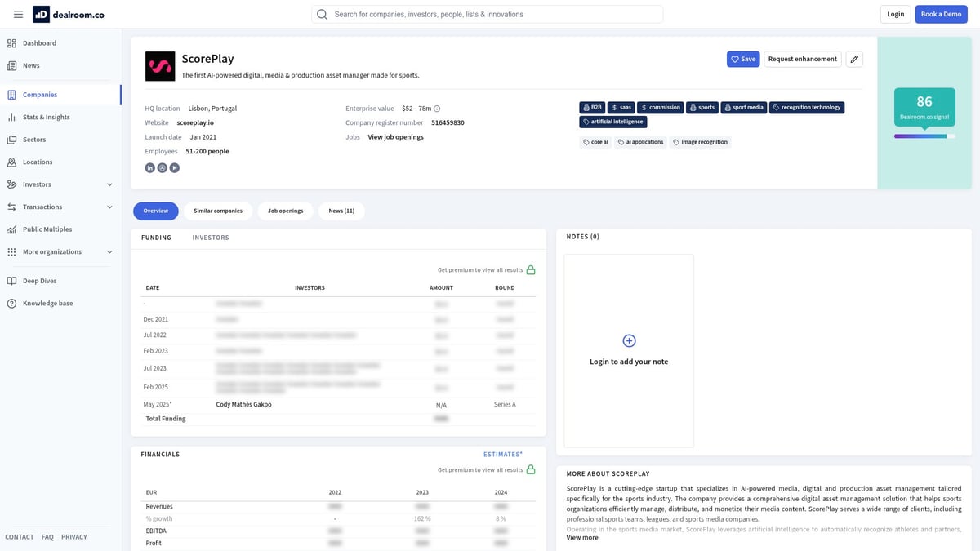Image resolution: width=980 pixels, height=551 pixels.
Task: Click the ai applications tag
Action: click(641, 142)
